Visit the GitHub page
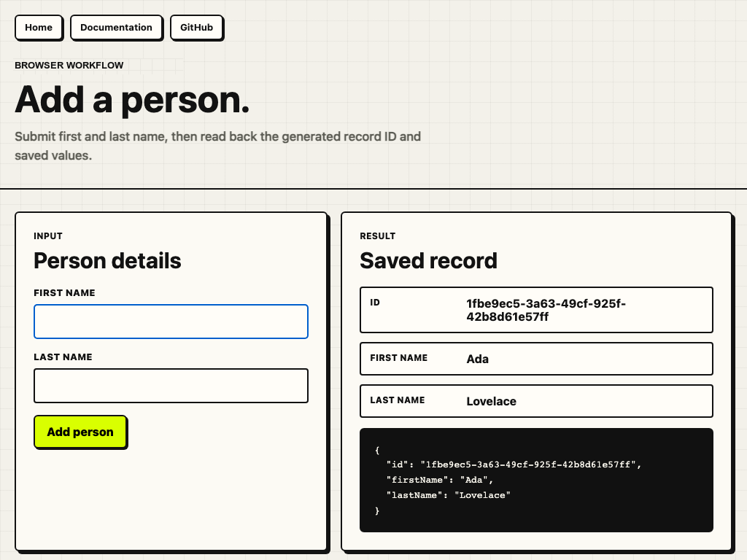 click(196, 28)
